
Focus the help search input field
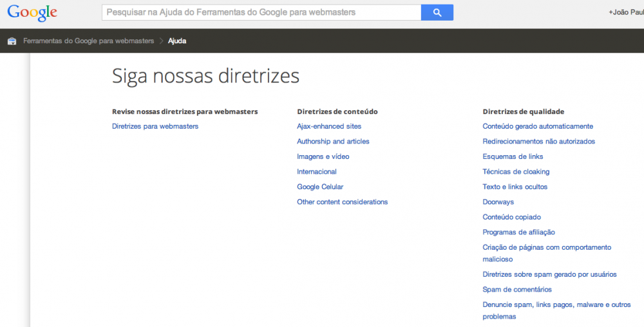pyautogui.click(x=261, y=12)
